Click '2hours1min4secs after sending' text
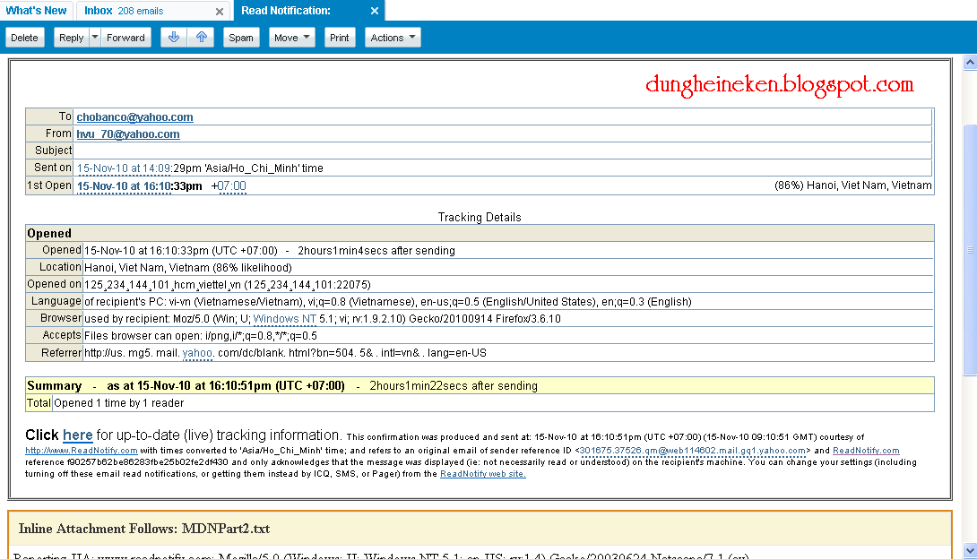 pos(376,250)
